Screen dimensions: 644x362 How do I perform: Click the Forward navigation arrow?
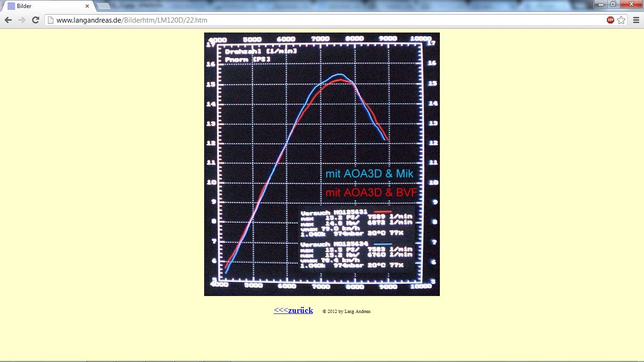(22, 20)
